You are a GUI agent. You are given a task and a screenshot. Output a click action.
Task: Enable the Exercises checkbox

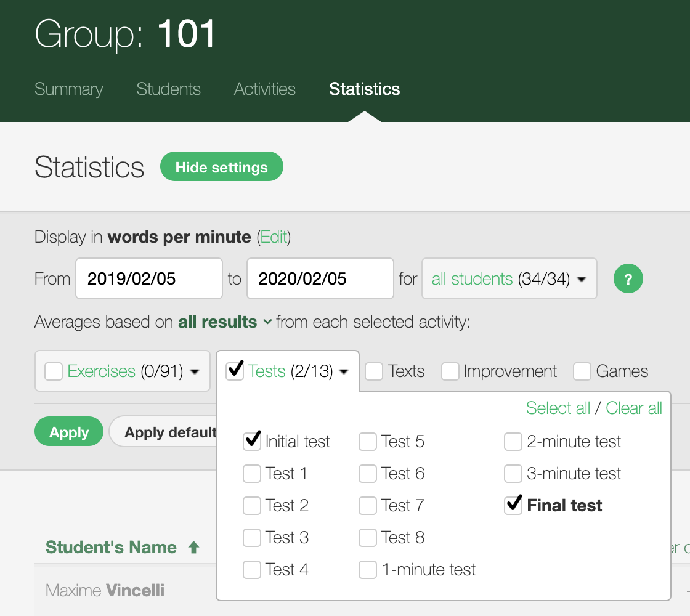tap(54, 371)
